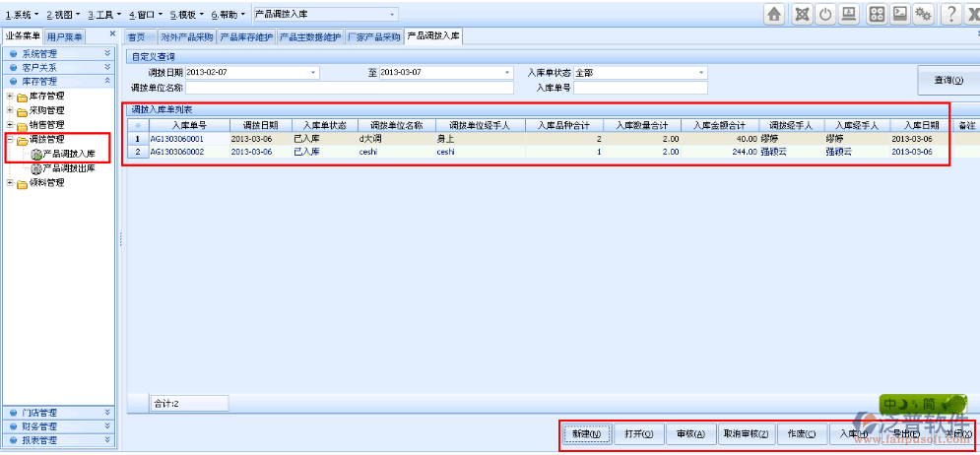Open the start date dropdown 2013-02-07
Image resolution: width=980 pixels, height=455 pixels.
click(314, 73)
